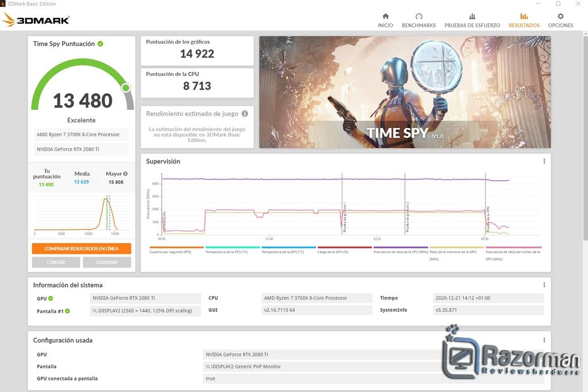Click the DISPLAY2 Generic PnP Monitor value
588x392 pixels.
point(373,367)
